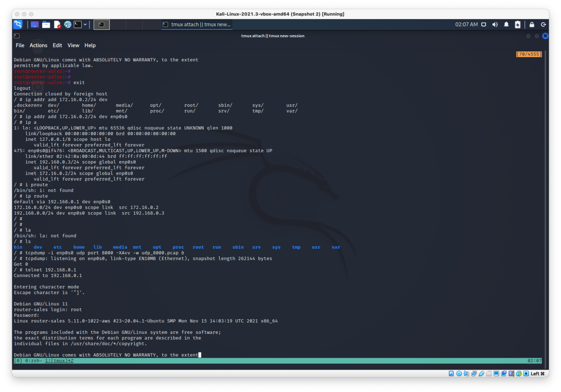Click the 'default via 192.168.0.1' route line
The height and width of the screenshot is (392, 561).
tap(62, 202)
